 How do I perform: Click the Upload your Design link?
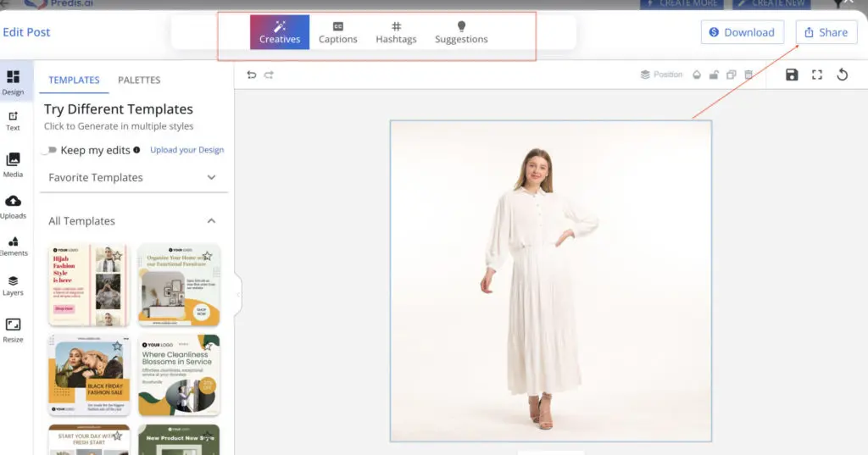[187, 150]
